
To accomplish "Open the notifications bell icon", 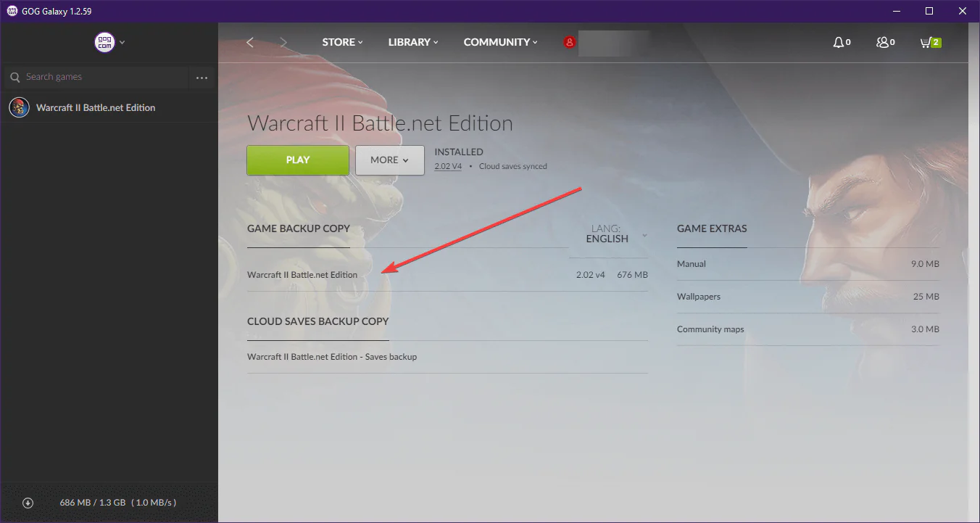I will [839, 42].
